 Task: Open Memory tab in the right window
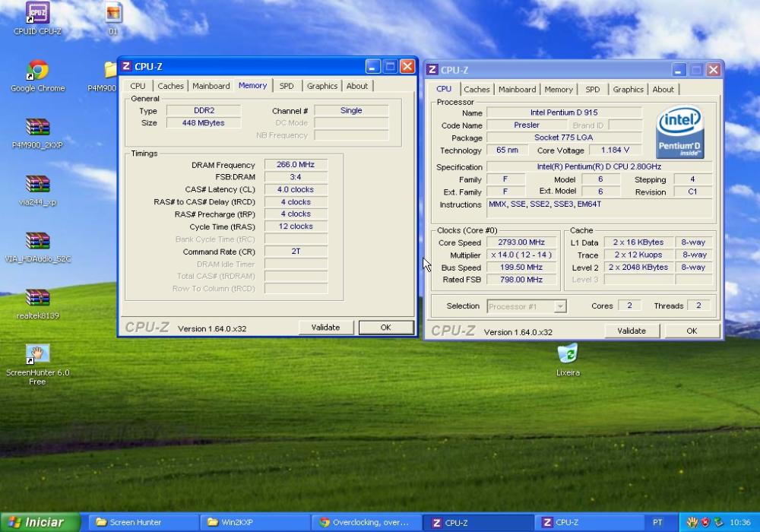coord(559,89)
